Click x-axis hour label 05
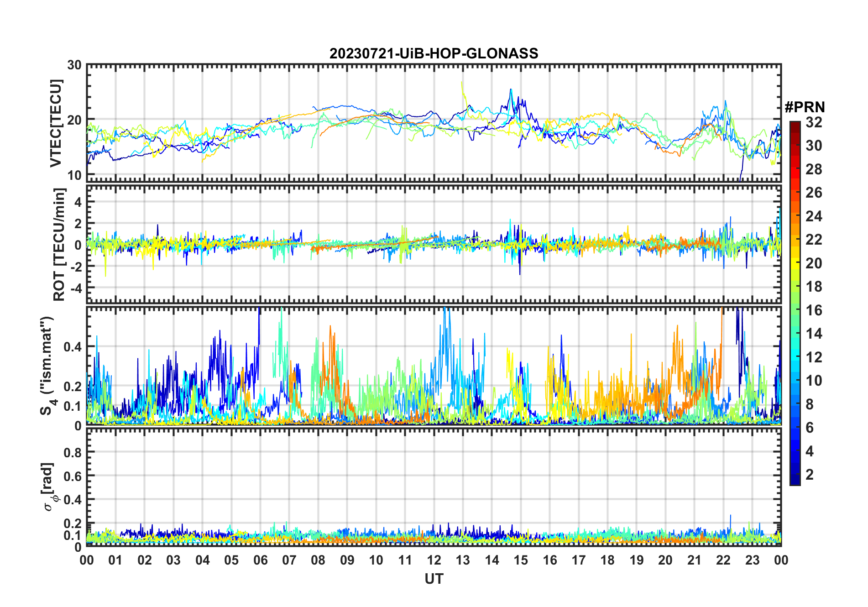This screenshot has width=868, height=607. pos(231,560)
